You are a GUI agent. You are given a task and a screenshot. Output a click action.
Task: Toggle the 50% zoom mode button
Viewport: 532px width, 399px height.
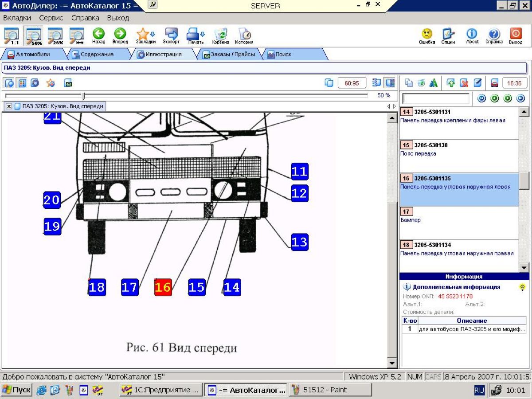[x=34, y=36]
